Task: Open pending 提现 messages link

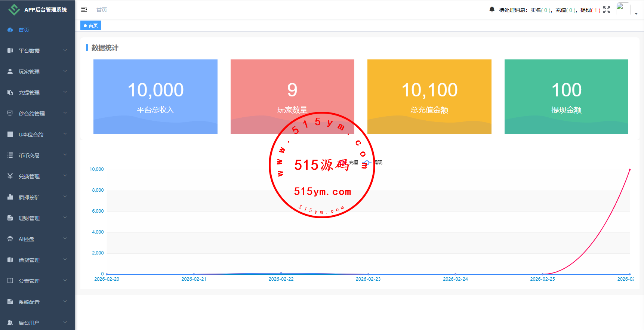Action: pyautogui.click(x=590, y=10)
